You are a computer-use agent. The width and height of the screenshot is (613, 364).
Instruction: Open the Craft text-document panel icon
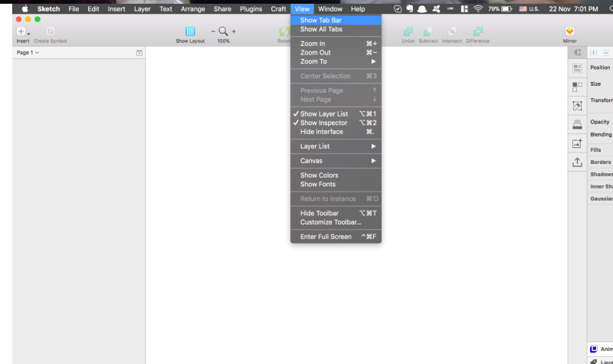point(578,68)
